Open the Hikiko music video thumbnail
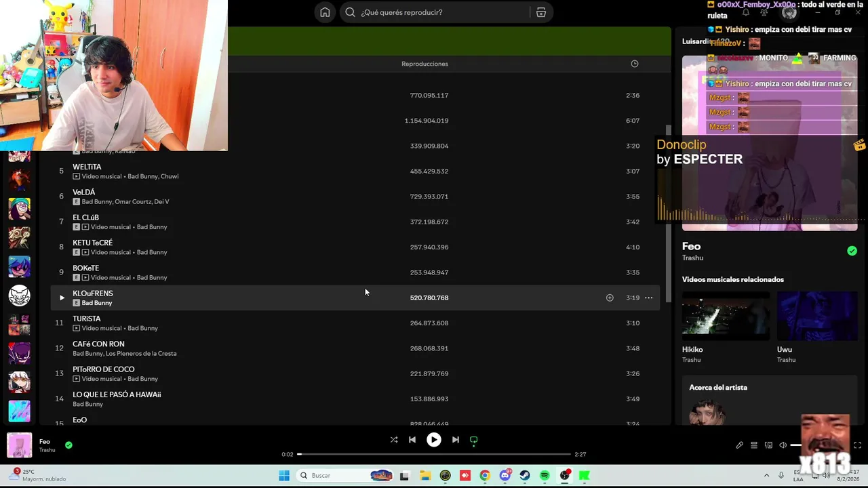The height and width of the screenshot is (488, 868). click(726, 316)
